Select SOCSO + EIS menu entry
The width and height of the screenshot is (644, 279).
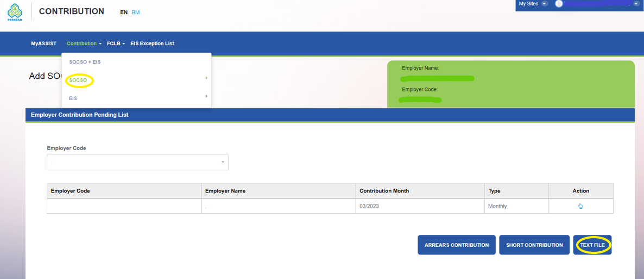(x=85, y=62)
